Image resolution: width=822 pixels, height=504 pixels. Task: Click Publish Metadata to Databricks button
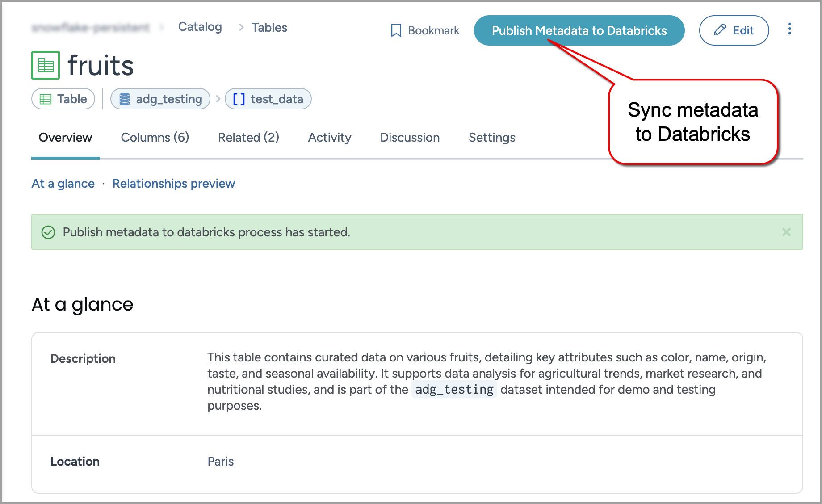[579, 30]
